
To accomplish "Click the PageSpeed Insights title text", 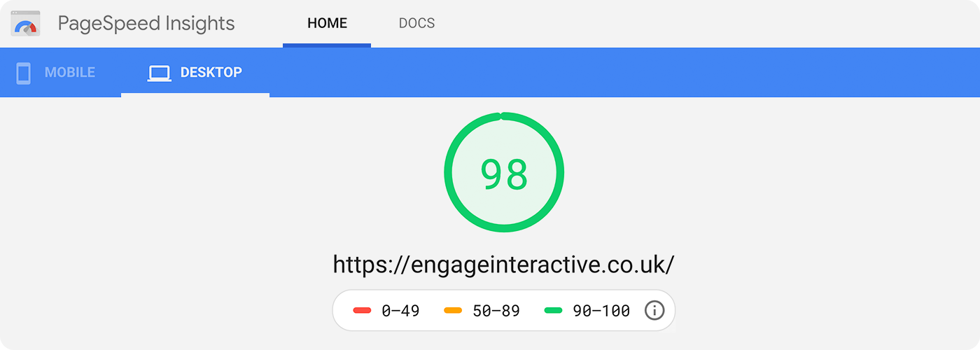I will 146,24.
